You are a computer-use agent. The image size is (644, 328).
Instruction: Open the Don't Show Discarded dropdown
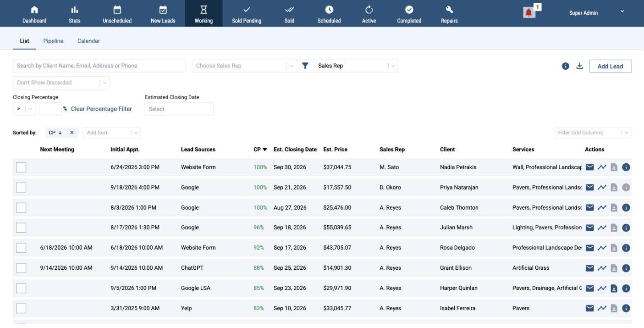tap(61, 83)
